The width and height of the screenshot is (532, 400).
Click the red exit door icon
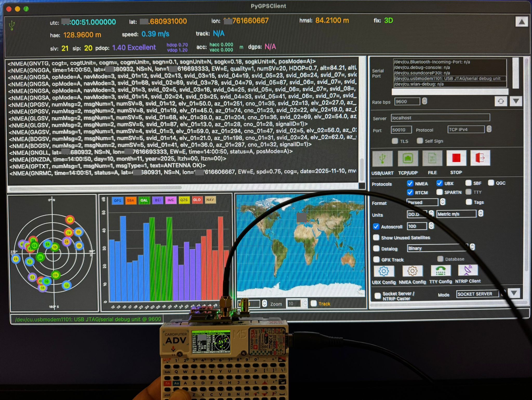(480, 158)
